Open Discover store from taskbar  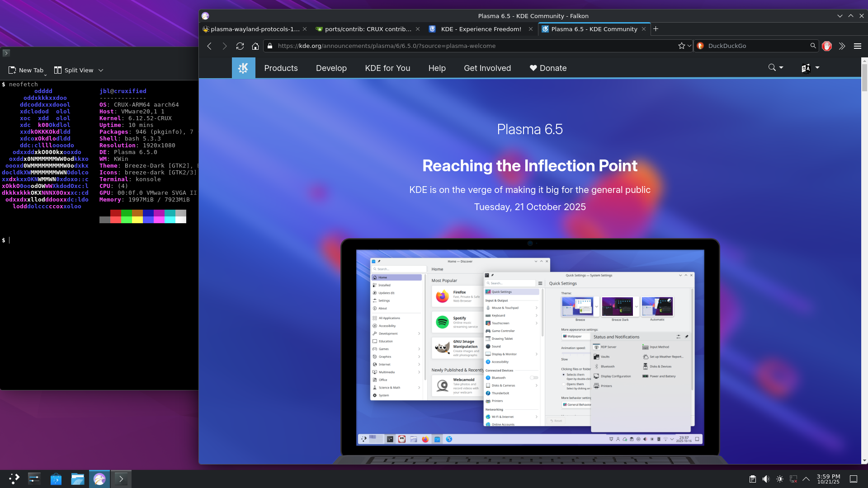[56, 479]
